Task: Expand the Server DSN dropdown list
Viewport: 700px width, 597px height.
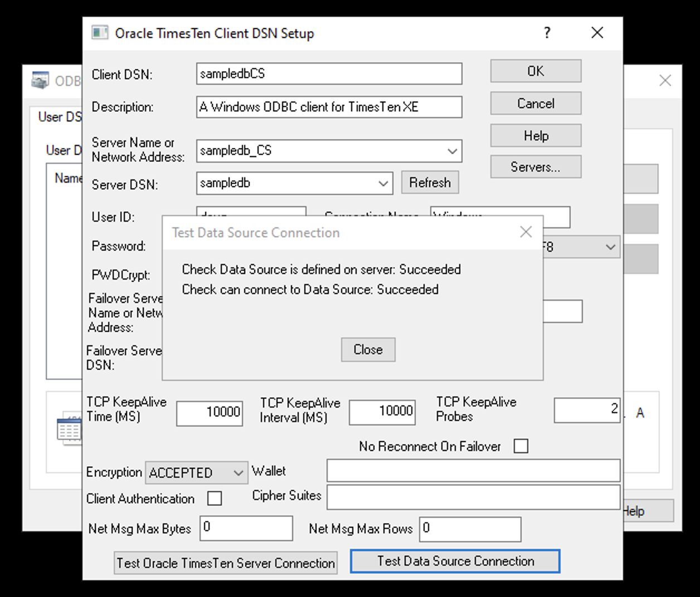Action: coord(383,183)
